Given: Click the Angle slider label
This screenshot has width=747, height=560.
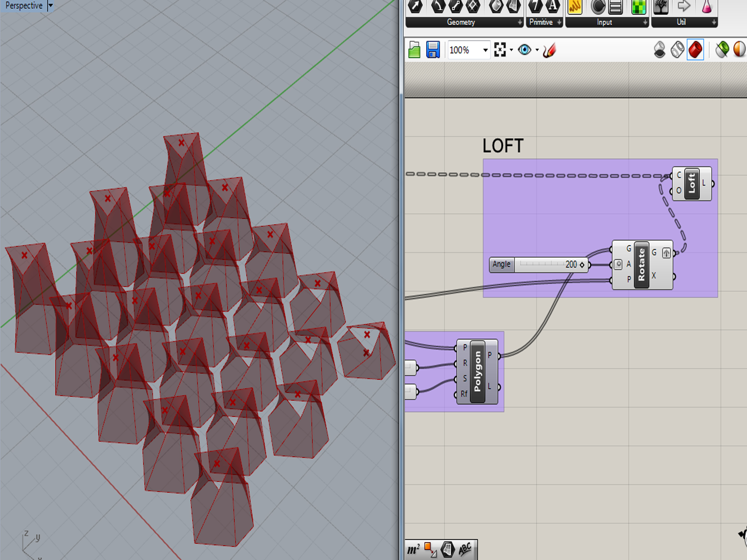Looking at the screenshot, I should (x=501, y=264).
